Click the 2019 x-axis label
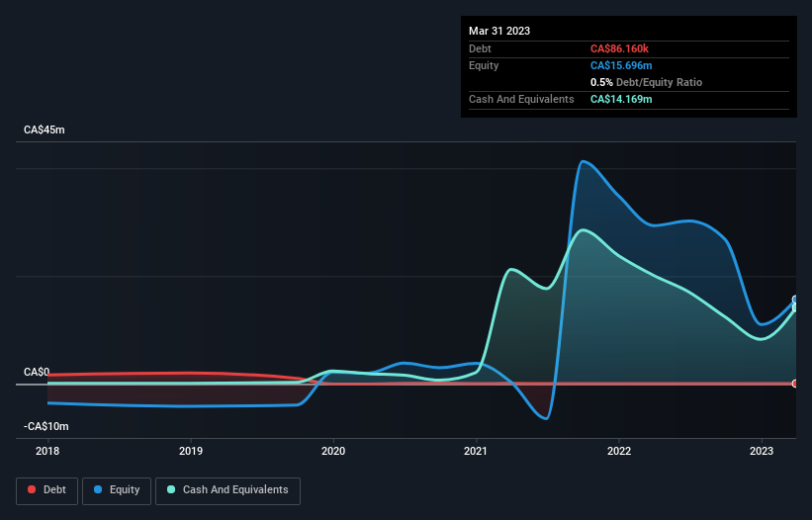 pyautogui.click(x=191, y=451)
